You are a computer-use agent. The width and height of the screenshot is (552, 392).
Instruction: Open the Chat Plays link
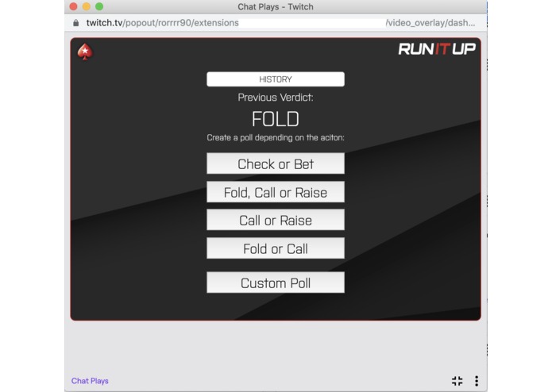point(90,381)
